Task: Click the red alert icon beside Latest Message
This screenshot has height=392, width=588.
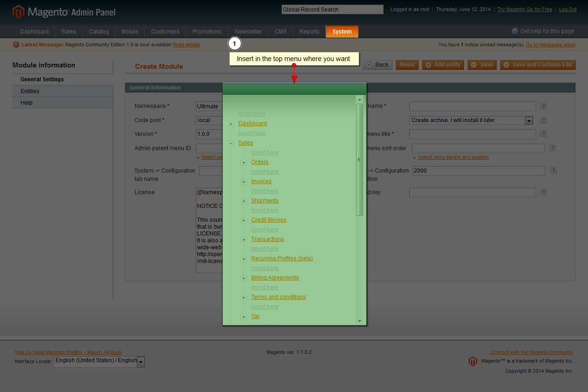Action: click(x=16, y=45)
